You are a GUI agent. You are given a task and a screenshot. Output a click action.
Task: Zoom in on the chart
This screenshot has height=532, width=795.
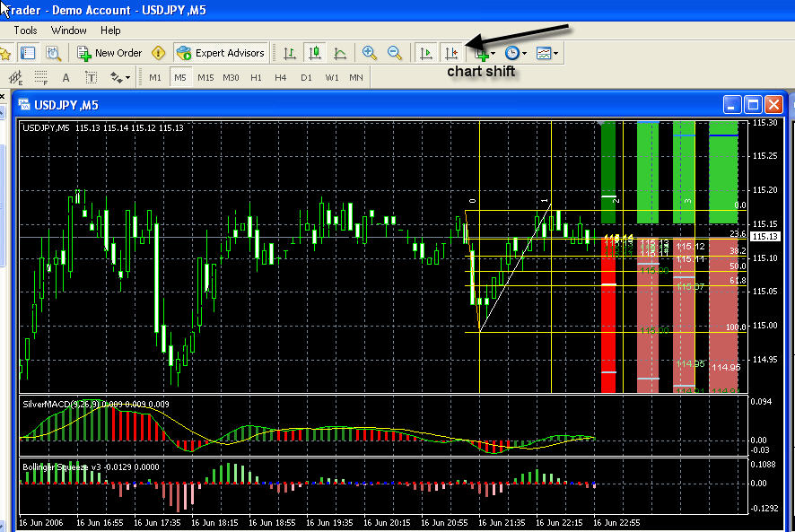click(x=370, y=53)
